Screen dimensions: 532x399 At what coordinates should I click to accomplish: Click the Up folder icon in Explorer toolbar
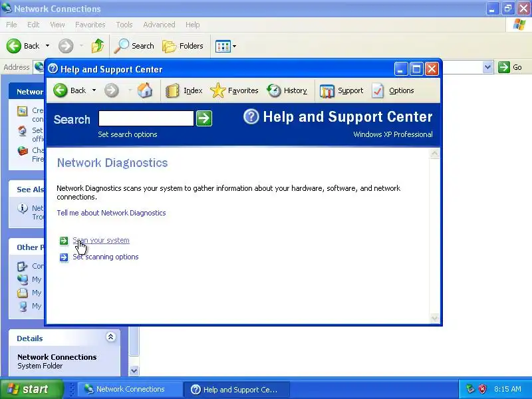(98, 46)
